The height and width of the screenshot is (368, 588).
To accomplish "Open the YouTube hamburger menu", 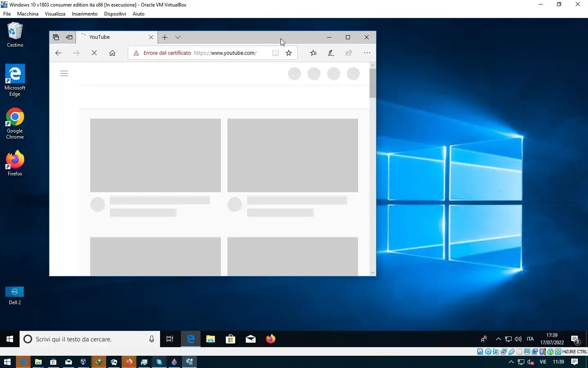I will 64,74.
